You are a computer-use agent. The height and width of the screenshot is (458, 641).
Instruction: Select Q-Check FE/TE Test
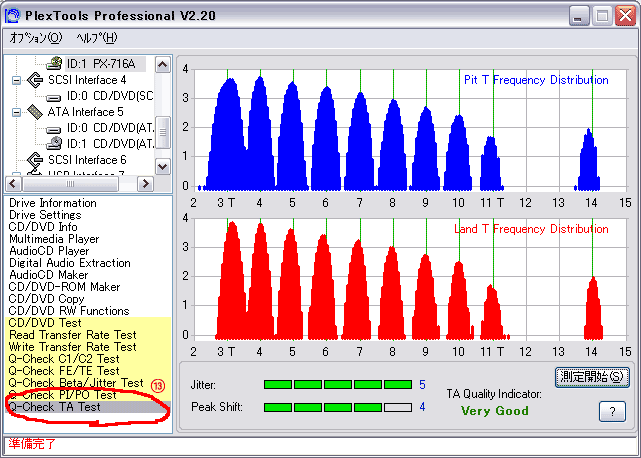click(64, 370)
